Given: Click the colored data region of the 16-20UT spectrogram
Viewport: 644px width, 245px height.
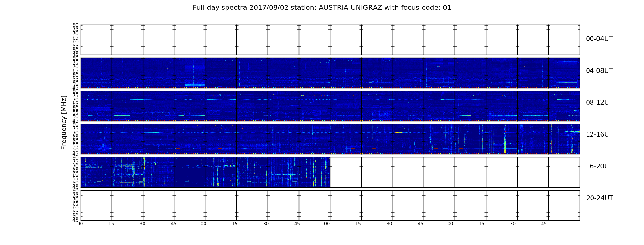Looking at the screenshot, I should [205, 172].
